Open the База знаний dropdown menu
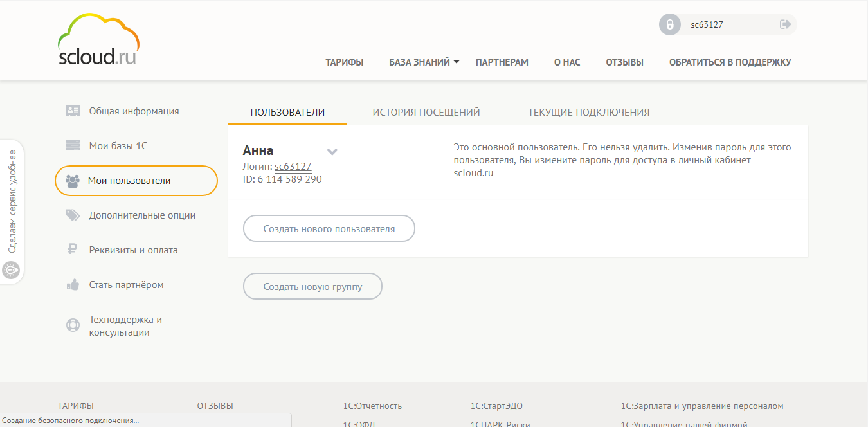 pos(424,62)
